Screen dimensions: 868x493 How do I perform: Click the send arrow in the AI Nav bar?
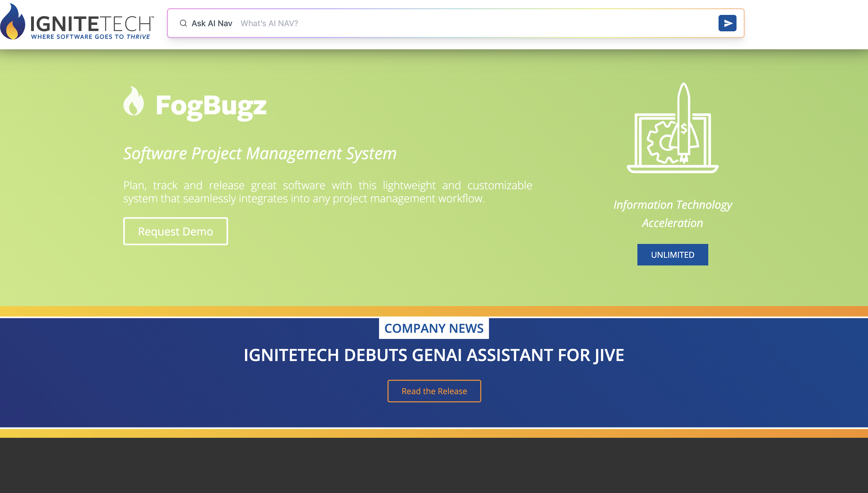728,23
